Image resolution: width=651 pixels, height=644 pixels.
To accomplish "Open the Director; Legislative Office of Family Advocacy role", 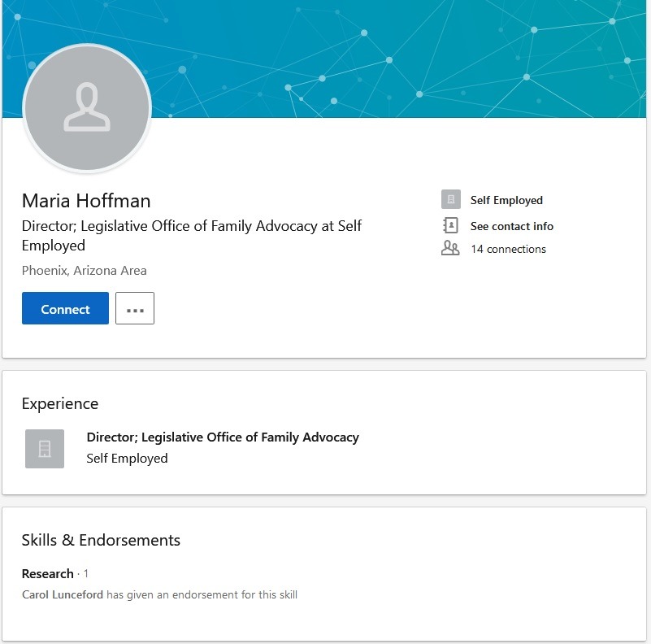I will click(223, 437).
